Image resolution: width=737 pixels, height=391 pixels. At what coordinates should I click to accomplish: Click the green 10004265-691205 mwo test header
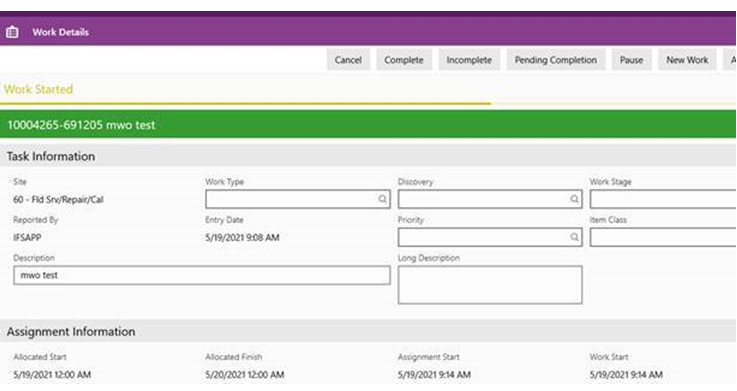368,125
